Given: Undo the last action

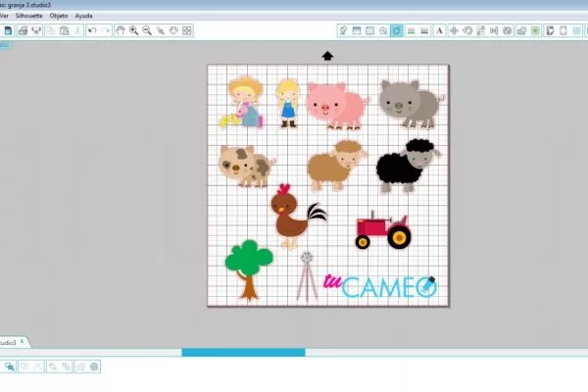Looking at the screenshot, I should pyautogui.click(x=92, y=30).
